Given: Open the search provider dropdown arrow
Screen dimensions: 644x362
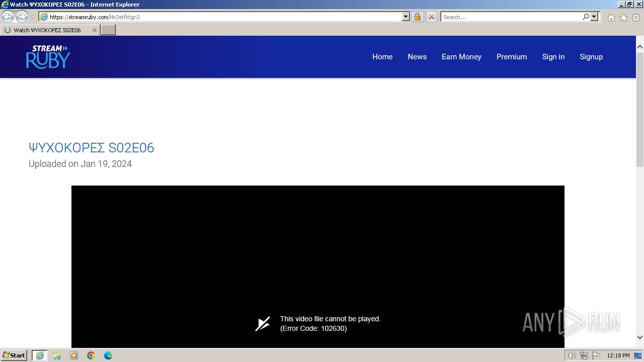Looking at the screenshot, I should pyautogui.click(x=594, y=17).
